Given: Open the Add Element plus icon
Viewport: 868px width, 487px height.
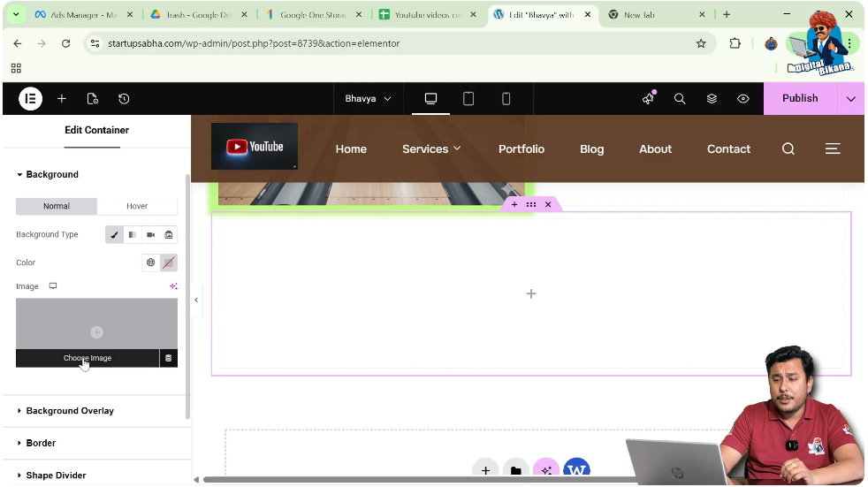Looking at the screenshot, I should 62,99.
